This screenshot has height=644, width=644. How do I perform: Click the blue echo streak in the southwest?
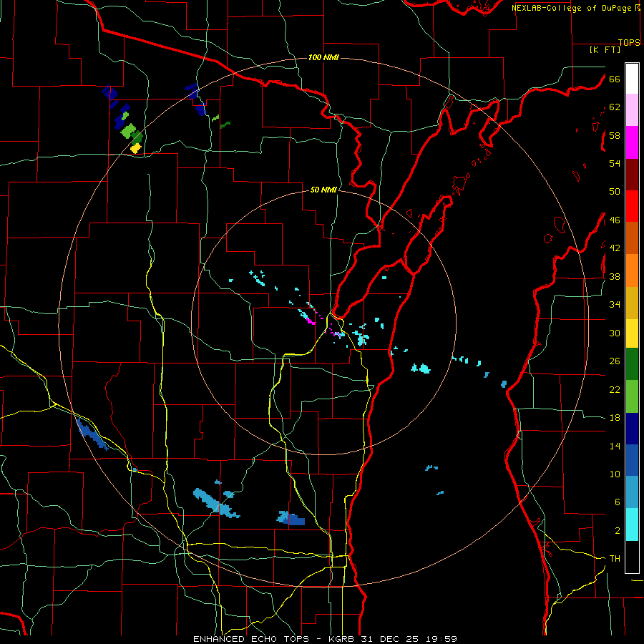[92, 434]
